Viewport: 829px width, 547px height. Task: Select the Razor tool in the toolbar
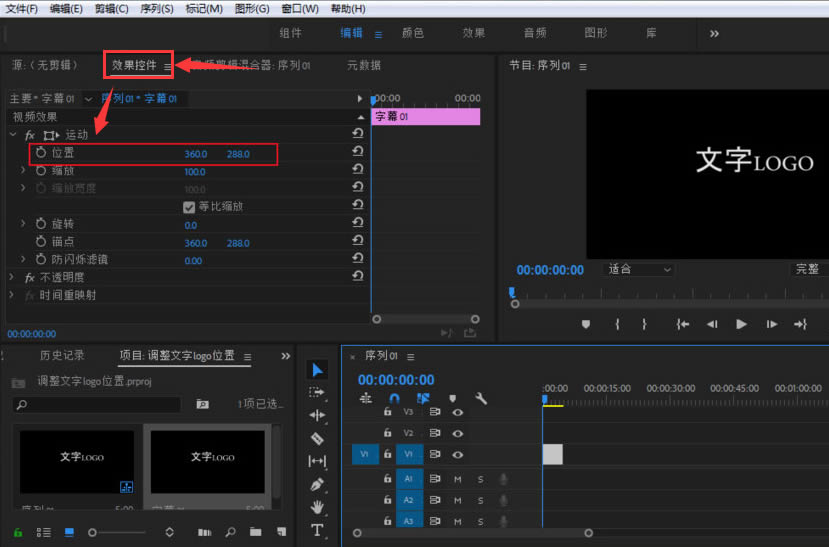(x=317, y=438)
